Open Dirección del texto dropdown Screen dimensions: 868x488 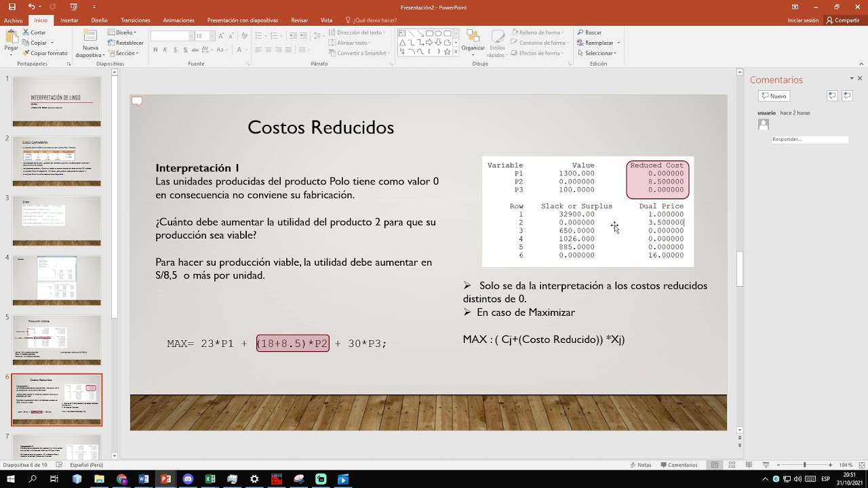[x=358, y=33]
